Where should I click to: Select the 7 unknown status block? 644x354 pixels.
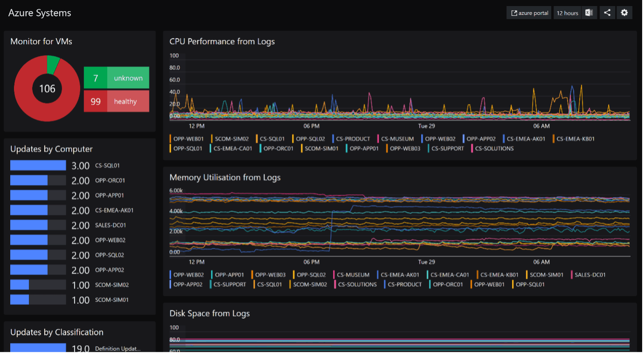click(x=117, y=78)
